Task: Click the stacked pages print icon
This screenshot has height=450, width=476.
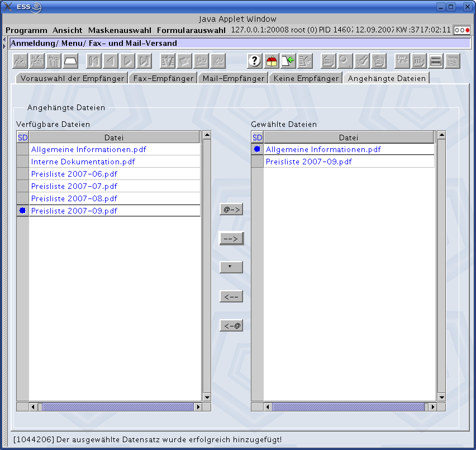Action: click(x=329, y=61)
